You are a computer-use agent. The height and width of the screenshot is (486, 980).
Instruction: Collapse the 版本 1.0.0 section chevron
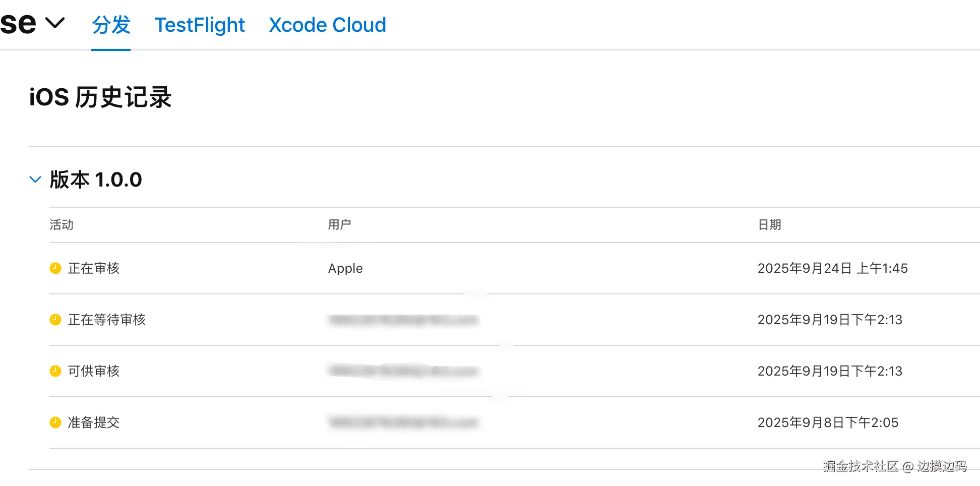click(x=35, y=179)
